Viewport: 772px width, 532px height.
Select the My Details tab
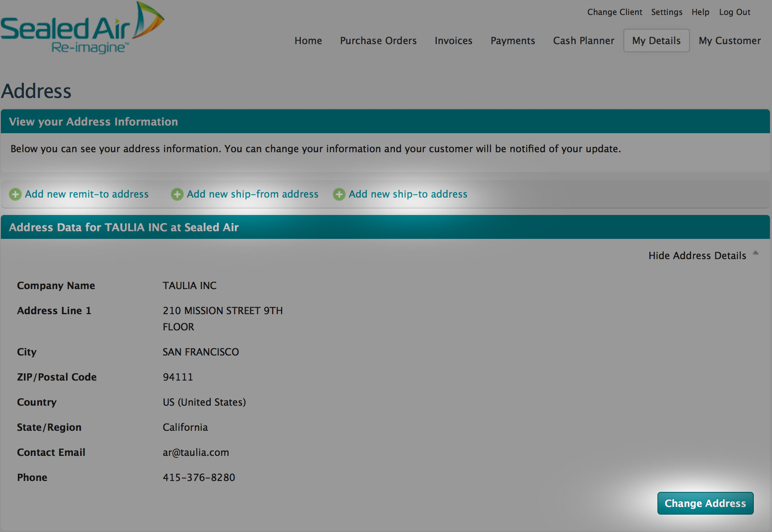[656, 40]
